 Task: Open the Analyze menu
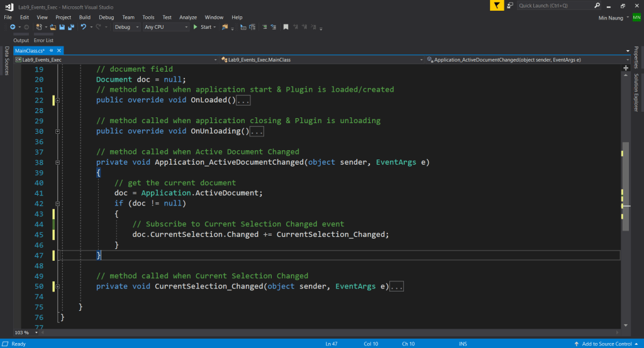[x=188, y=17]
